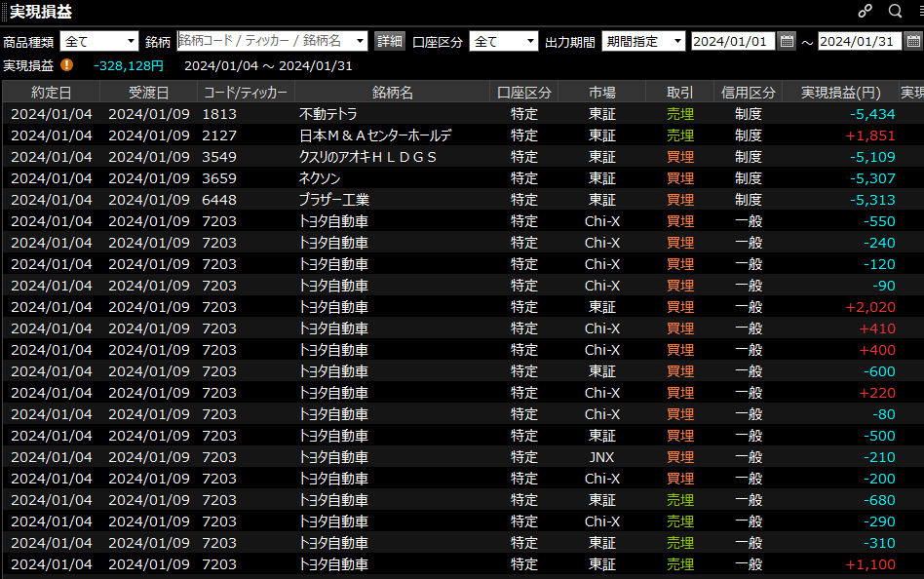
Task: Click total realized P/L -328,128円
Action: [x=129, y=65]
